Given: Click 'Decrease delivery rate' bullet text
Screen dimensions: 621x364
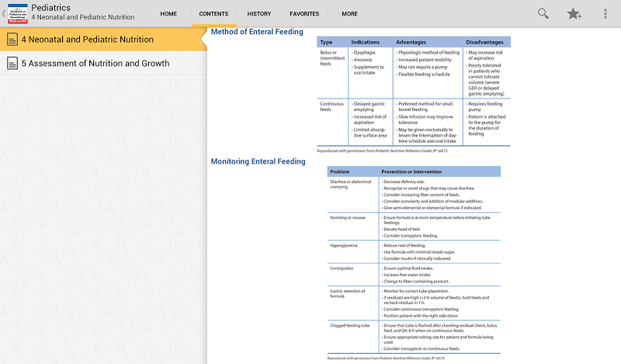Looking at the screenshot, I should pyautogui.click(x=404, y=182).
